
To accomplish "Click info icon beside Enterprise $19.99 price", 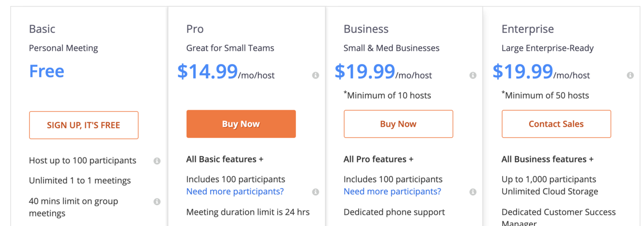I will 630,76.
